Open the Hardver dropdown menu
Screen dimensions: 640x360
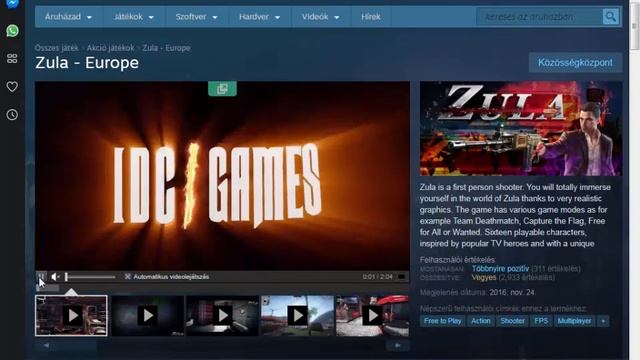tap(259, 17)
